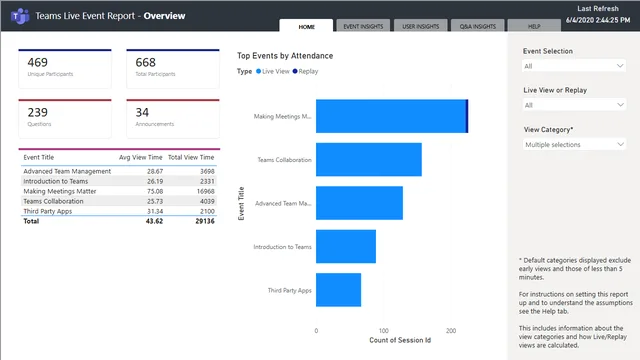640x360 pixels.
Task: Select the 34 Announcements card
Action: (173, 118)
